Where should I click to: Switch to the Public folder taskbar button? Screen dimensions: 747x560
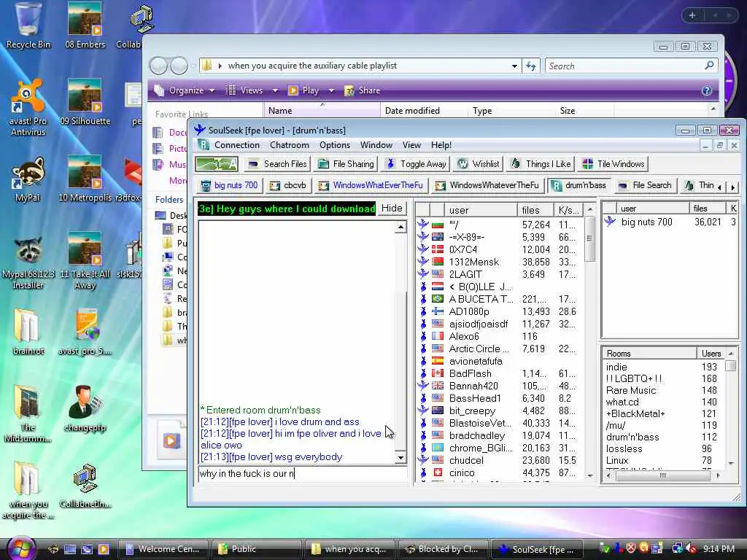[255, 549]
